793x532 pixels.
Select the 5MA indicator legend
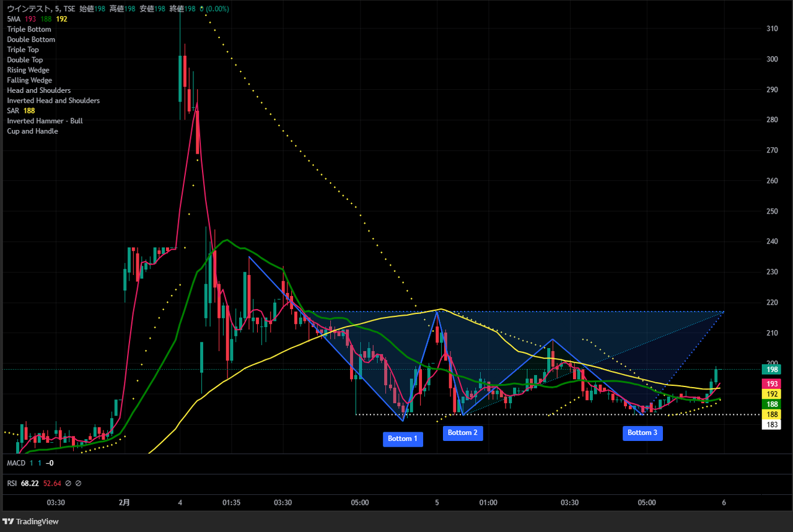coord(14,19)
